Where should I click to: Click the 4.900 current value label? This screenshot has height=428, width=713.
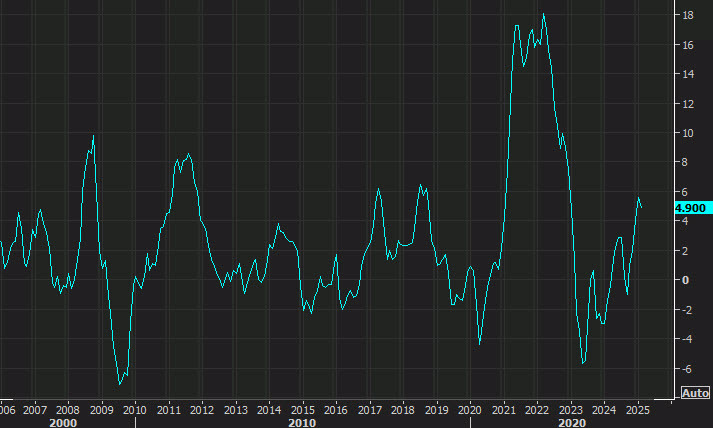[x=691, y=208]
